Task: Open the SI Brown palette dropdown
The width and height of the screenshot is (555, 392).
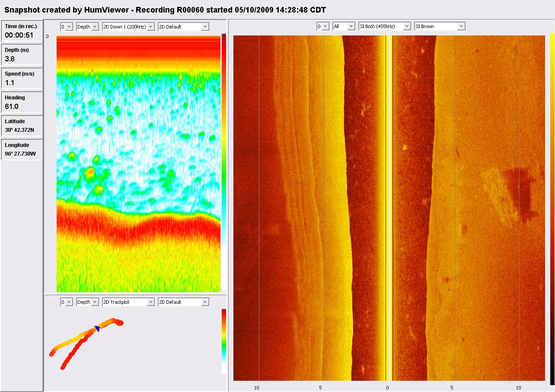Action: pyautogui.click(x=440, y=26)
